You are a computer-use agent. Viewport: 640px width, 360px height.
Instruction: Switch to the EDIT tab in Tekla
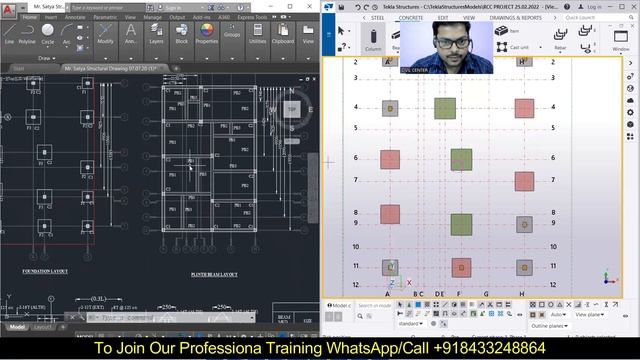click(443, 18)
